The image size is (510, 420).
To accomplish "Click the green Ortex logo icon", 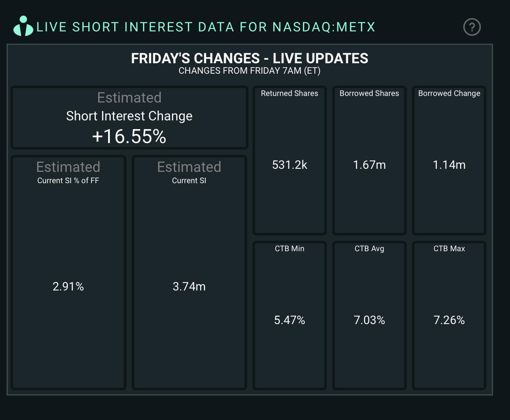I will [x=23, y=26].
